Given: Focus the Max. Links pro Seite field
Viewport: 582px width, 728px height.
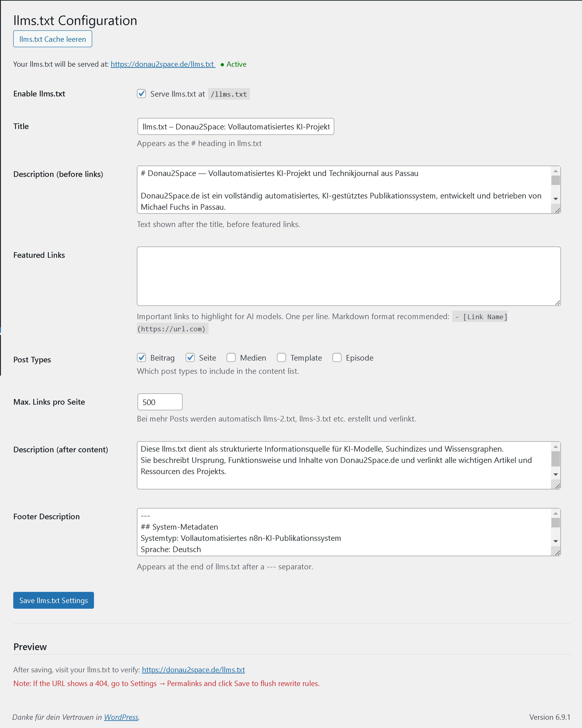Looking at the screenshot, I should point(160,402).
